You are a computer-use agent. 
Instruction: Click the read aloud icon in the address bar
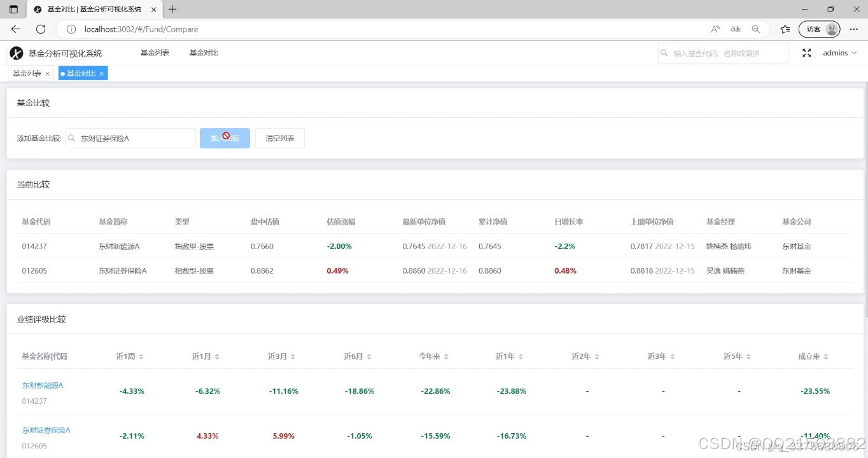click(x=715, y=29)
